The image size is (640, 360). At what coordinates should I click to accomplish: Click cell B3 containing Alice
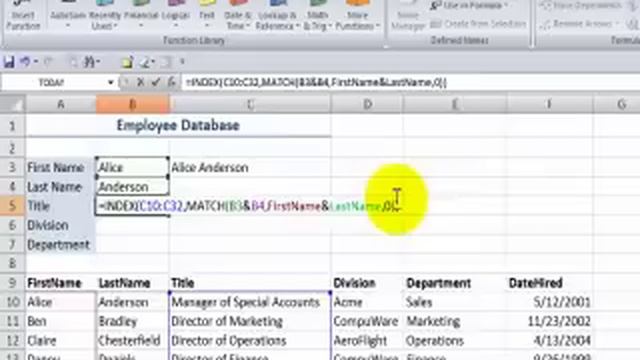pyautogui.click(x=133, y=167)
